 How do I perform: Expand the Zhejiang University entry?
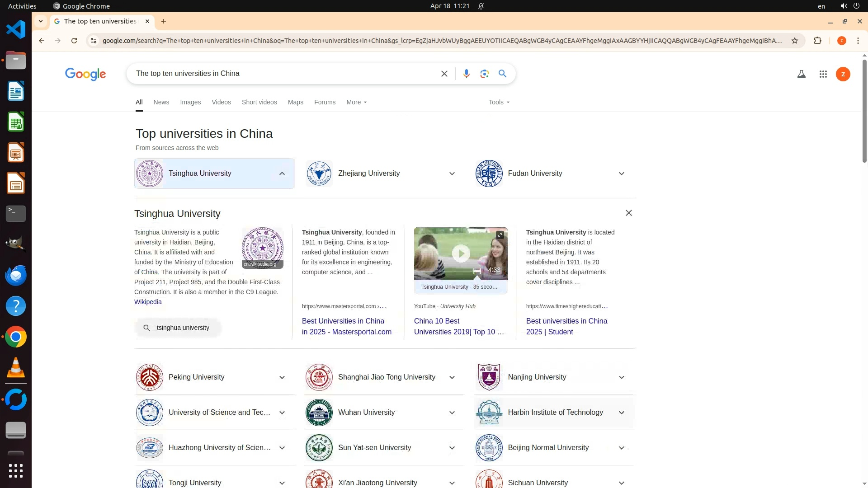pos(452,174)
